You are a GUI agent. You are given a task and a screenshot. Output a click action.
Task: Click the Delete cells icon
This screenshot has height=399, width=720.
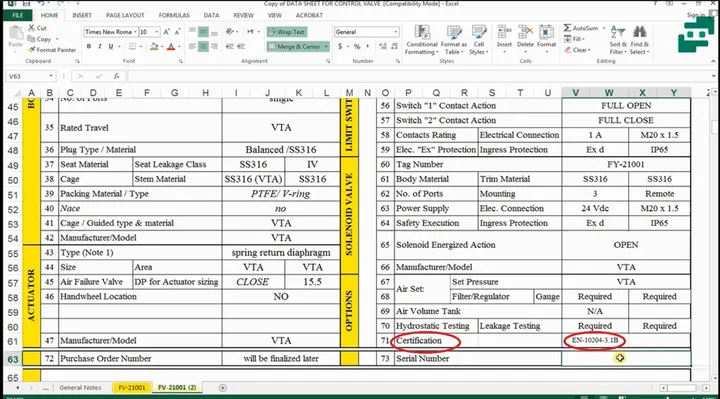[x=525, y=38]
